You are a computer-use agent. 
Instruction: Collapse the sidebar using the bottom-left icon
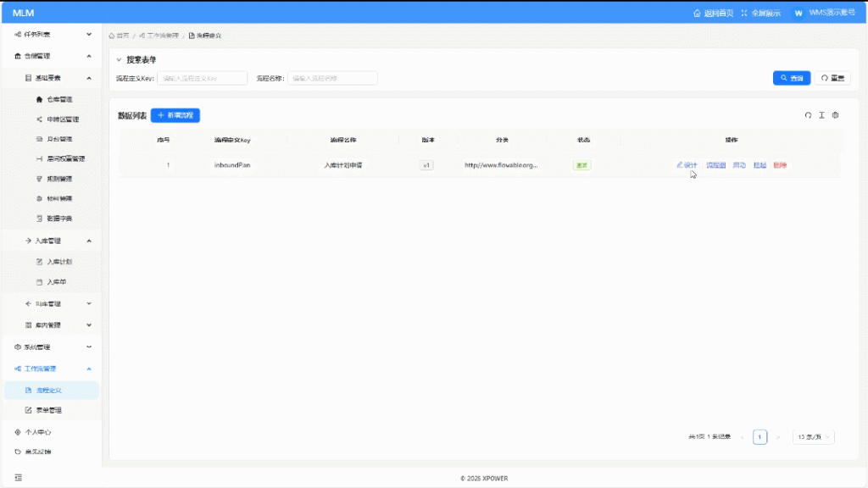(19, 478)
